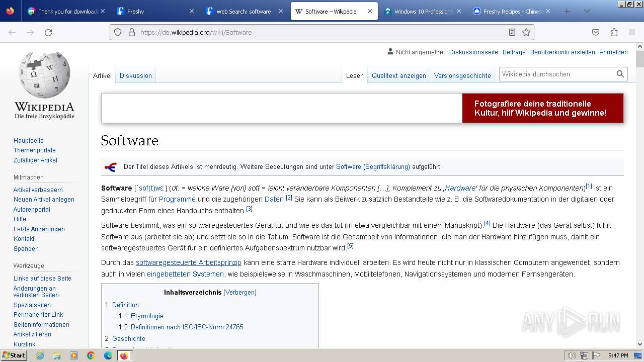Image resolution: width=644 pixels, height=362 pixels.
Task: Click the volume speaker tray icon
Action: 572,355
